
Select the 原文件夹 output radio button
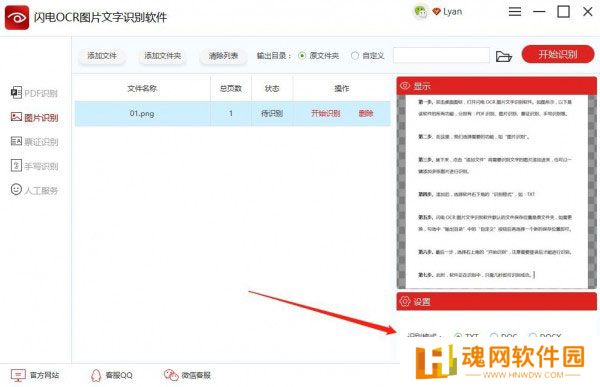click(x=302, y=56)
